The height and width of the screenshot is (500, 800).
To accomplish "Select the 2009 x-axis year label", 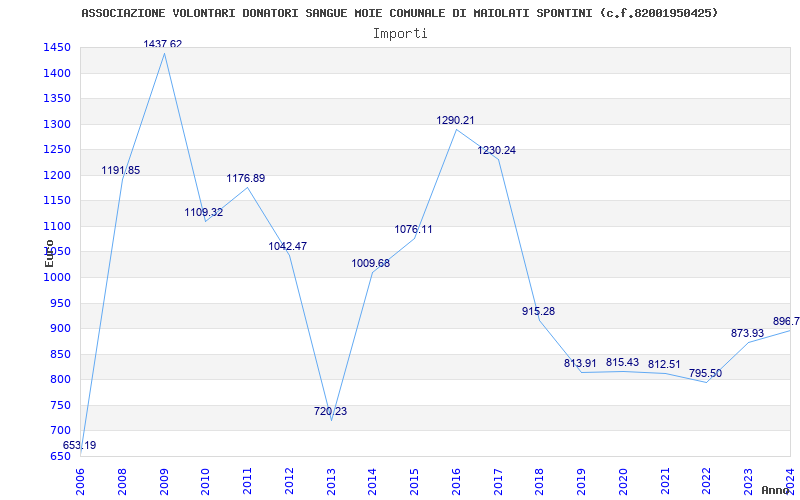I will [x=164, y=482].
